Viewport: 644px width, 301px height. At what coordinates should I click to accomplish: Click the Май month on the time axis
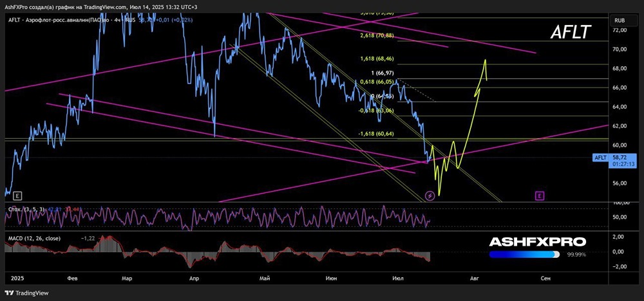pos(265,278)
